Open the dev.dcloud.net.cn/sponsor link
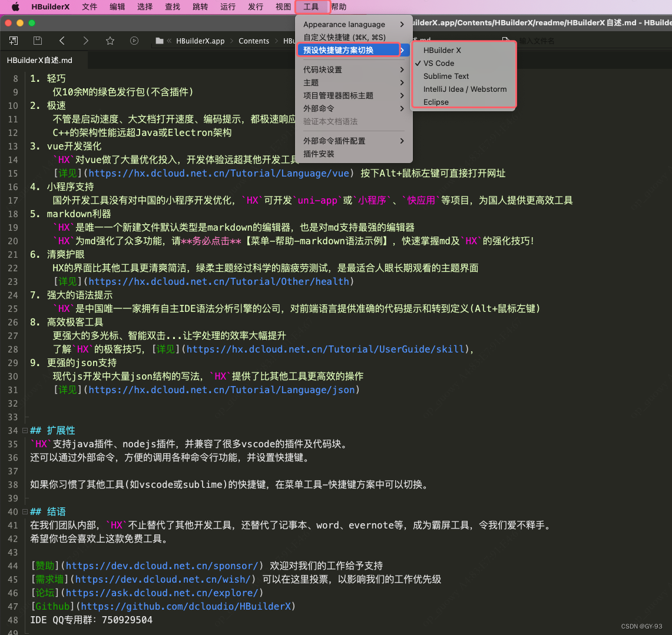This screenshot has width=672, height=635. click(x=162, y=566)
